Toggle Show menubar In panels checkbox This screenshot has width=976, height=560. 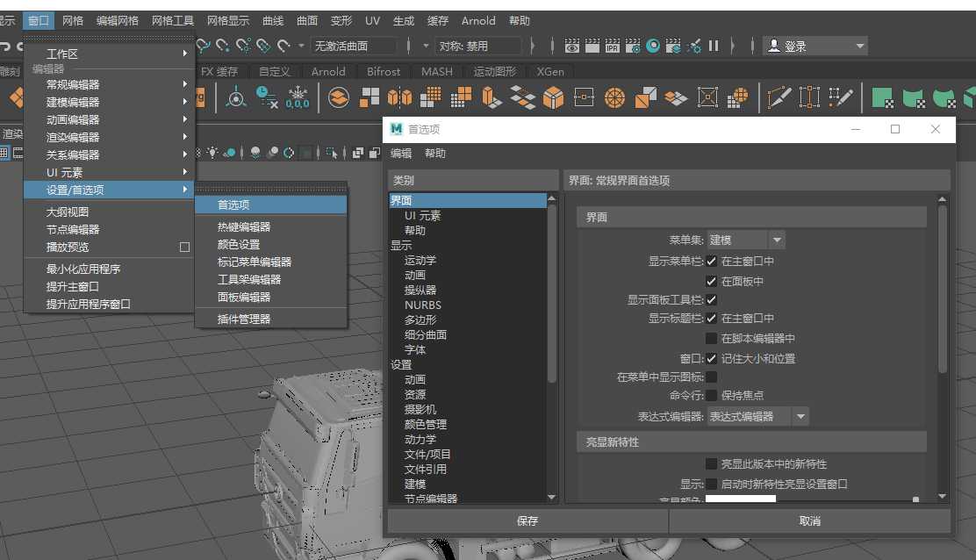tap(712, 281)
